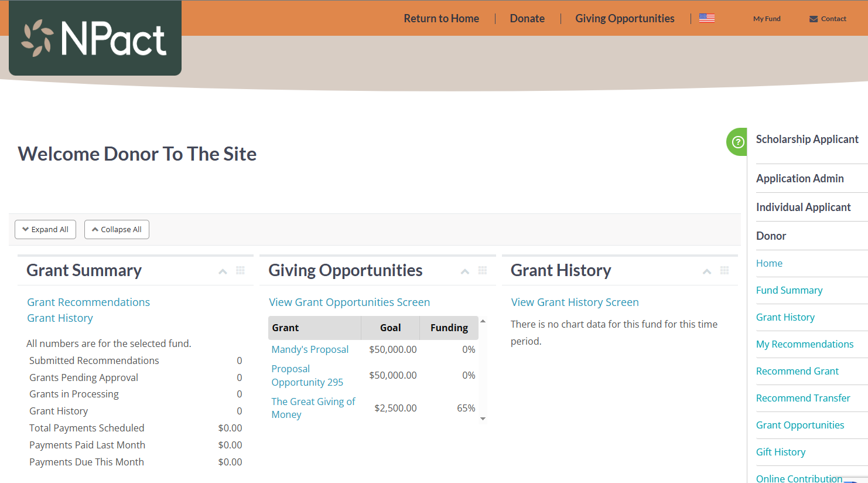Open the Grant Recommendations link
This screenshot has width=868, height=483.
point(88,302)
